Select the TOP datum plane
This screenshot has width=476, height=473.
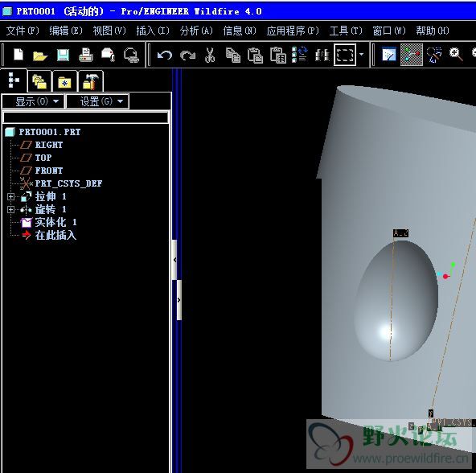pyautogui.click(x=43, y=158)
